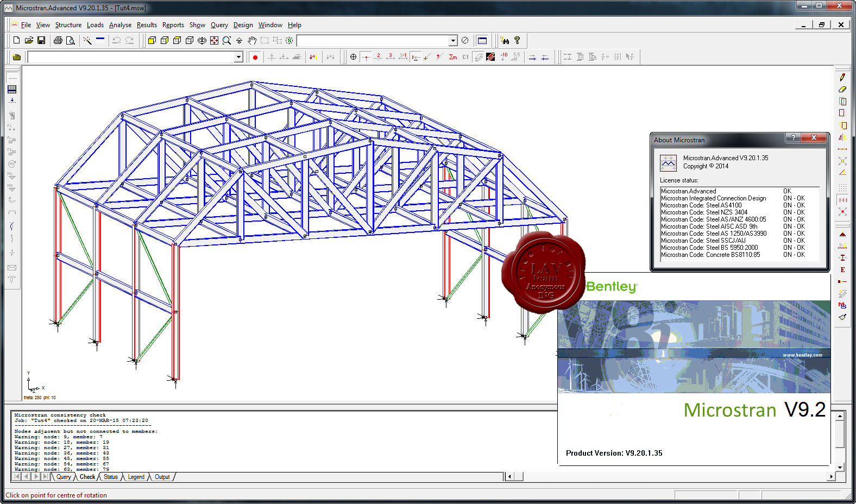Click www.bentley.com link on splash

pyautogui.click(x=802, y=355)
